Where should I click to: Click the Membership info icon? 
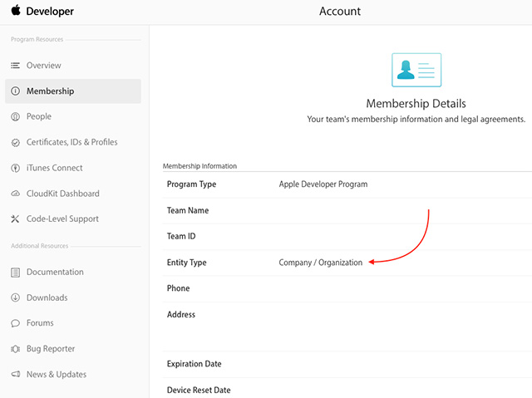click(x=15, y=91)
